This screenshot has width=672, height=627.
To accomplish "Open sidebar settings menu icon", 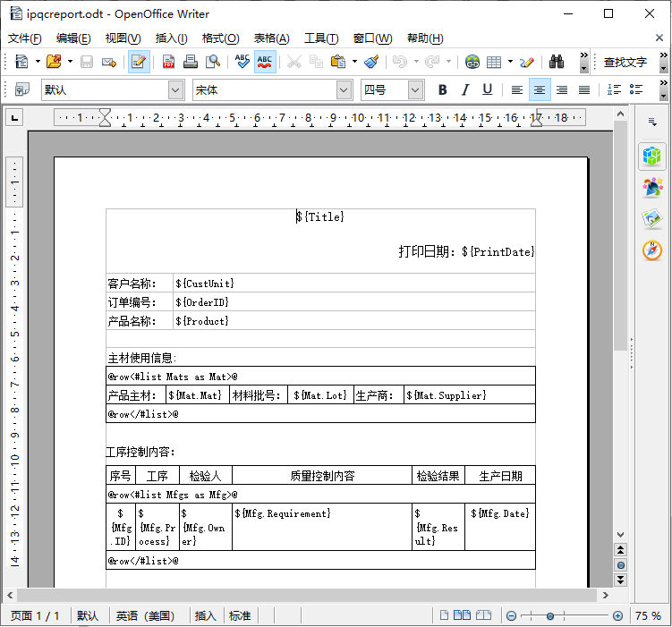I will click(x=652, y=122).
